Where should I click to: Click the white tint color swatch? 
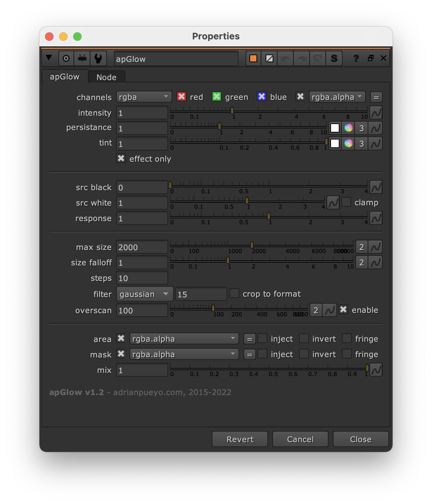(335, 143)
